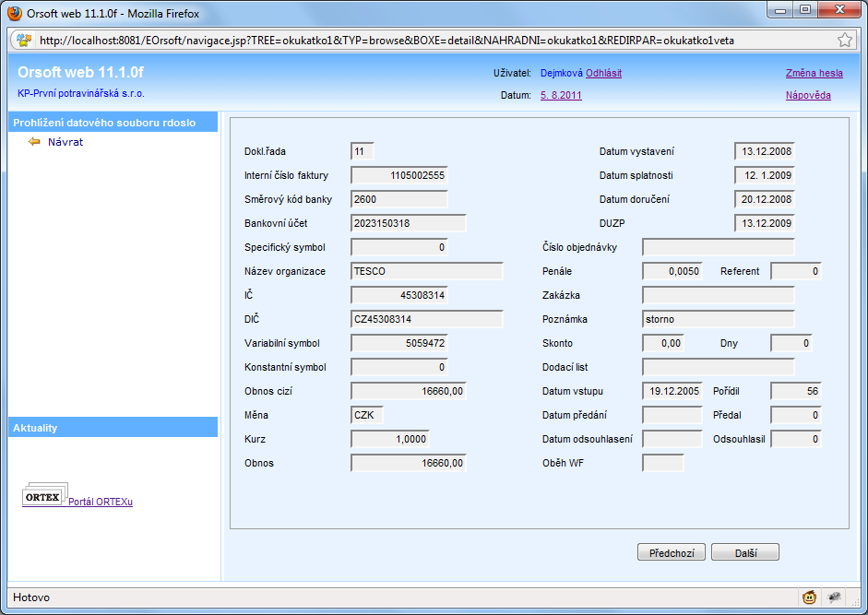Click the rightmost icon in the status bar
The height and width of the screenshot is (615, 868).
click(x=835, y=597)
